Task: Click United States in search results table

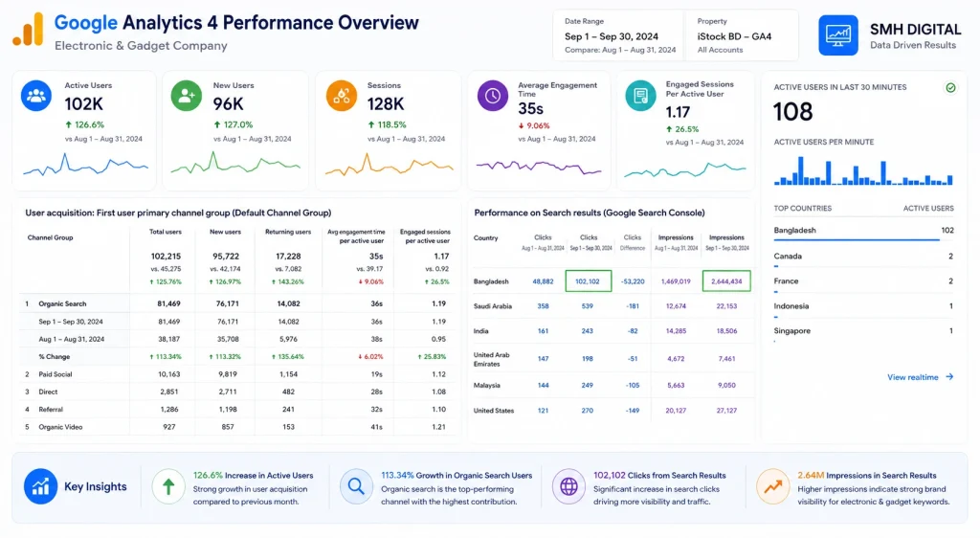Action: (494, 411)
